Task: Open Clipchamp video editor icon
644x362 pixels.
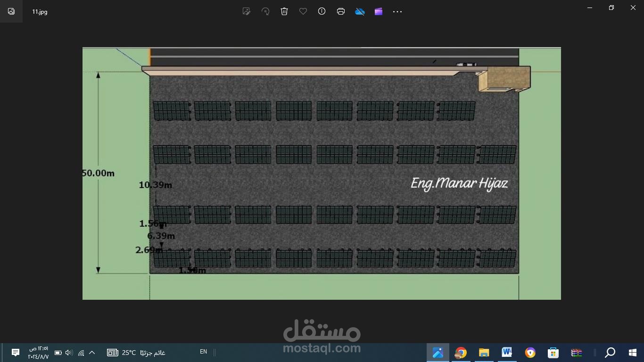Action: tap(379, 11)
